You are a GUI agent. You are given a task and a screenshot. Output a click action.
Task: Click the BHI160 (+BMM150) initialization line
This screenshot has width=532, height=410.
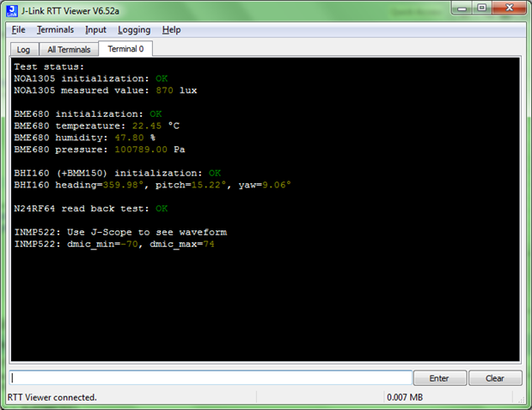point(118,173)
